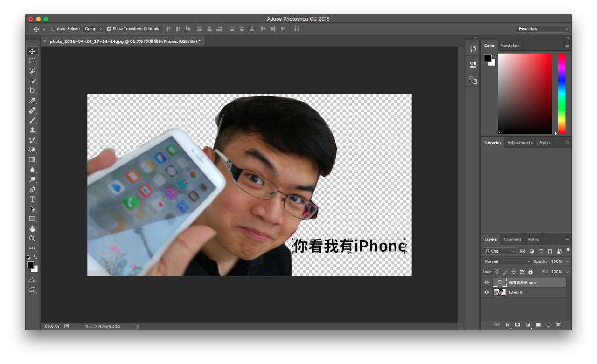Select the Rectangle shape tool
Screen dimensions: 597x364
click(x=32, y=219)
